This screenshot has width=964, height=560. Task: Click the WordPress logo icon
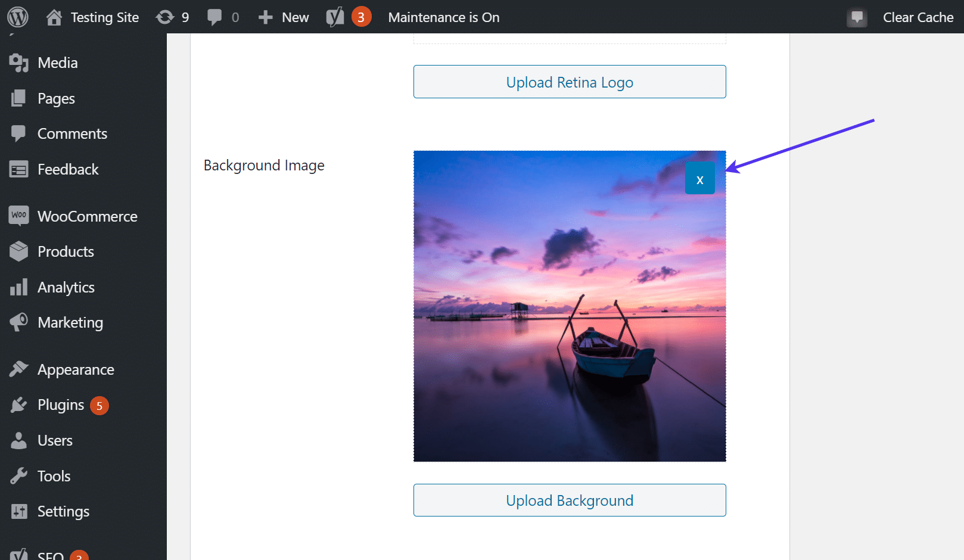click(18, 17)
